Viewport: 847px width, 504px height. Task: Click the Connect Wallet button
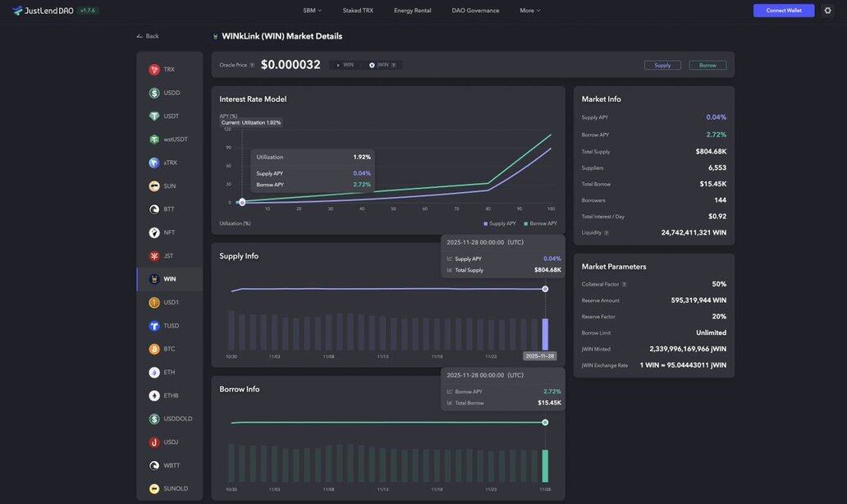click(x=784, y=11)
